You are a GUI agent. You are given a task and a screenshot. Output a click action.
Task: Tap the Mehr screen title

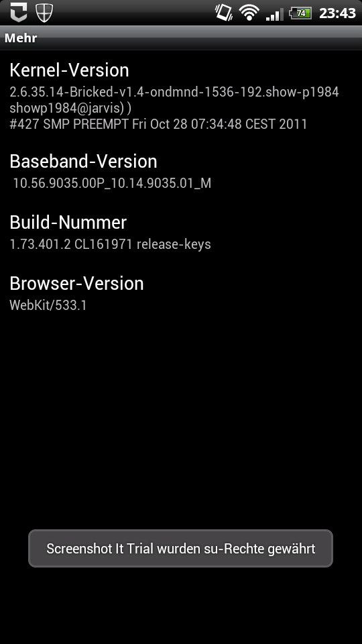click(21, 38)
